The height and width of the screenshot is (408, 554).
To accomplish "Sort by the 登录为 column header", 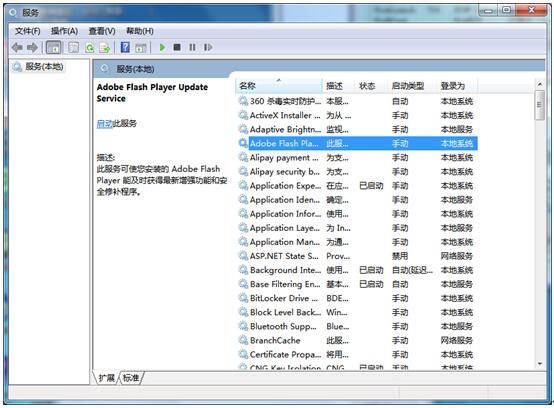I will [457, 86].
